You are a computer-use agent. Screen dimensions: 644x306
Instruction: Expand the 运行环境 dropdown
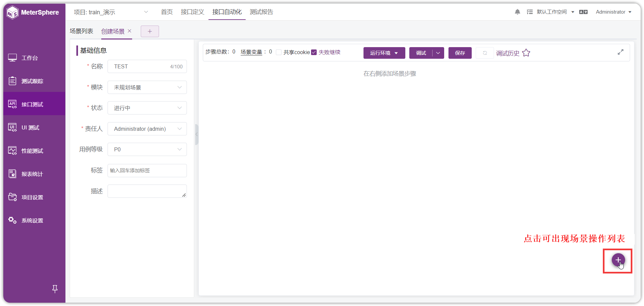pos(384,53)
